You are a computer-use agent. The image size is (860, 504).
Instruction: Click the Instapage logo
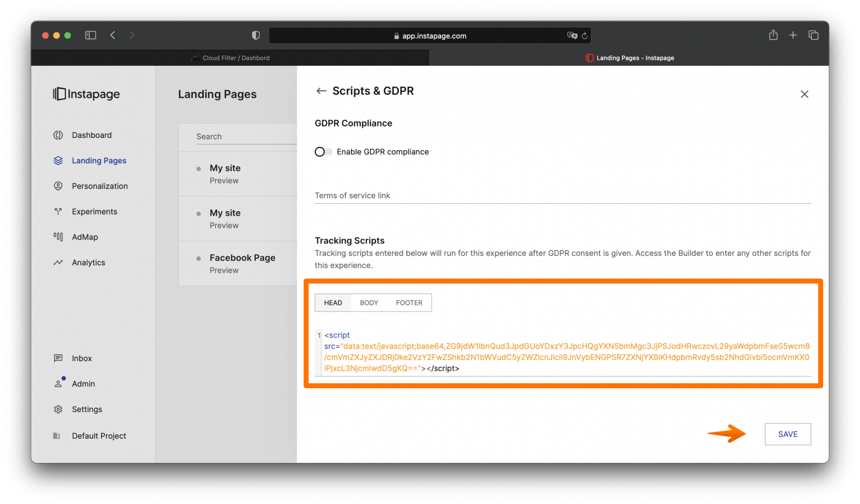(x=86, y=94)
